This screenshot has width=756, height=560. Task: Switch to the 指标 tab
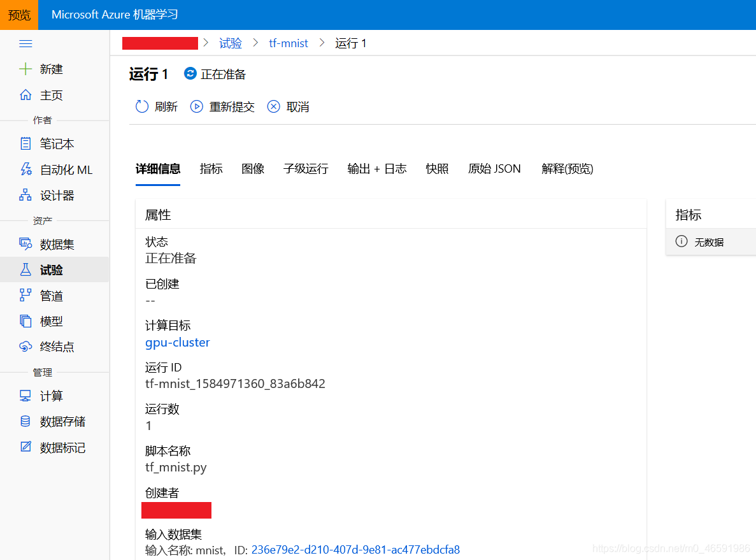coord(211,169)
